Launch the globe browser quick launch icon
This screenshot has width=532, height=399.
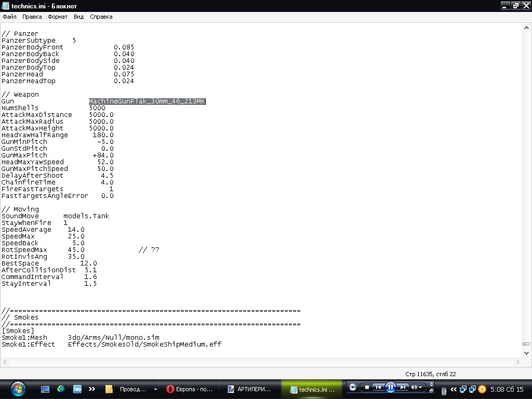(61, 389)
